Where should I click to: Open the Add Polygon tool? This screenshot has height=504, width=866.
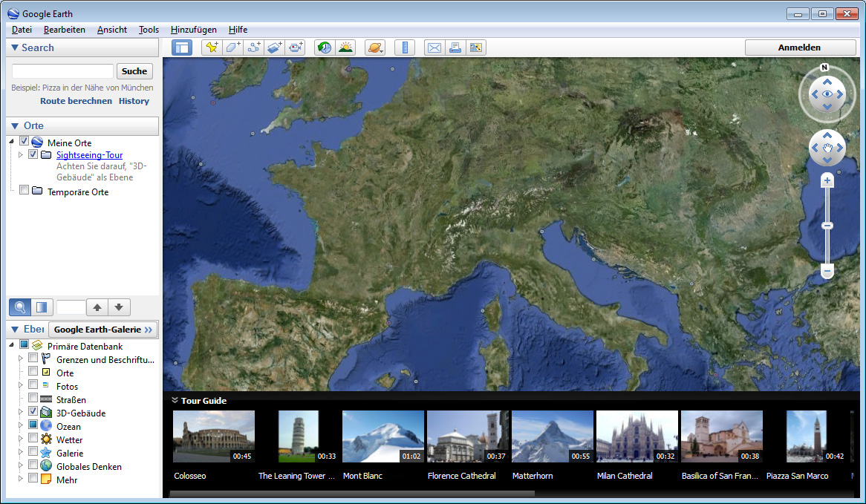pos(232,47)
